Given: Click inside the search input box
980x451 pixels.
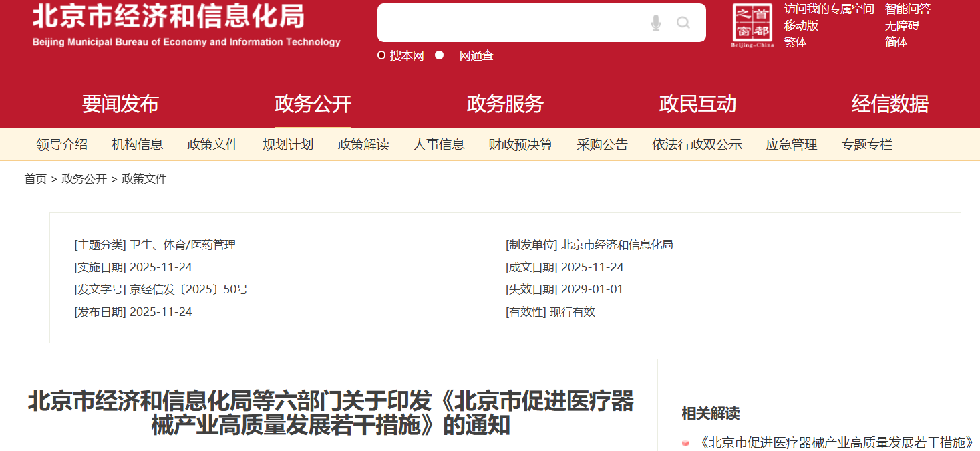Looking at the screenshot, I should click(x=521, y=22).
